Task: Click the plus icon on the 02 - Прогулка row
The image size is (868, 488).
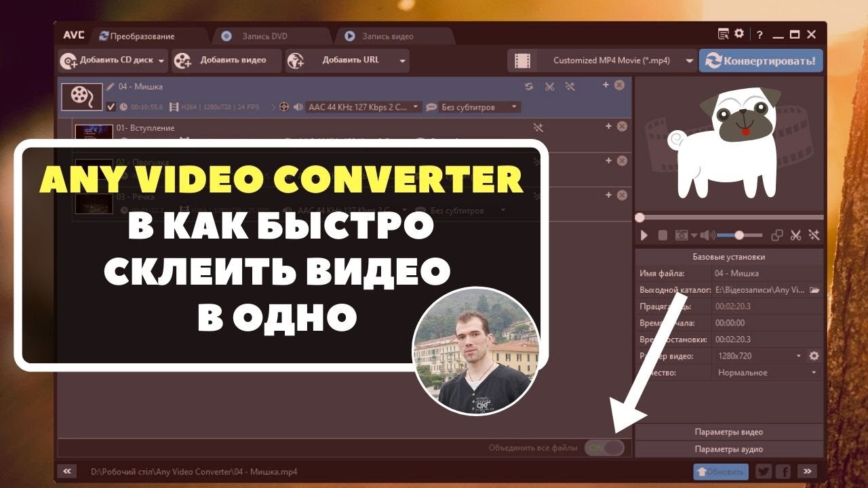Action: tap(609, 161)
